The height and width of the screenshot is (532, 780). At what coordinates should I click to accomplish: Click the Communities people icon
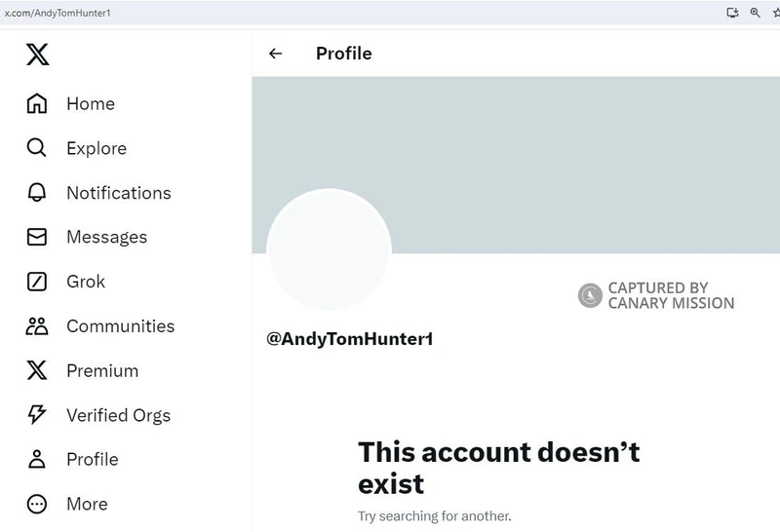click(x=37, y=326)
